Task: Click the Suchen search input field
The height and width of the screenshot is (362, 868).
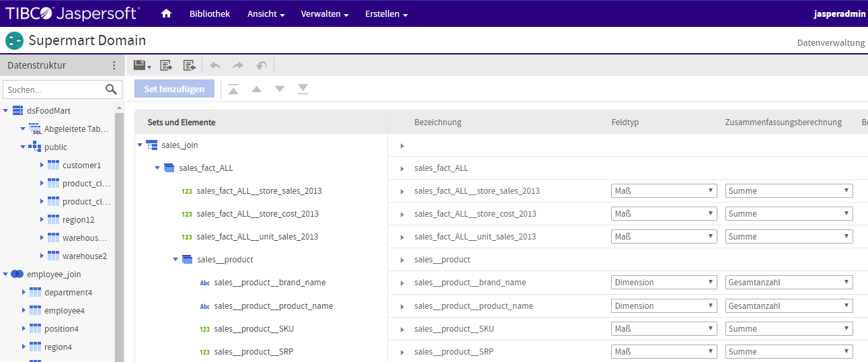Action: 54,89
